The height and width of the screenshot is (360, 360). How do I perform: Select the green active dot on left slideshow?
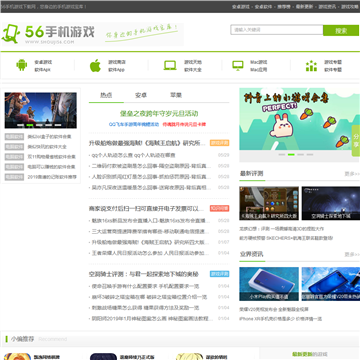pos(30,126)
